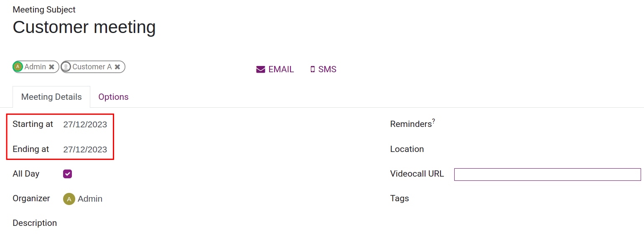Open the Organizer Admin dropdown field
This screenshot has height=243, width=644.
90,199
